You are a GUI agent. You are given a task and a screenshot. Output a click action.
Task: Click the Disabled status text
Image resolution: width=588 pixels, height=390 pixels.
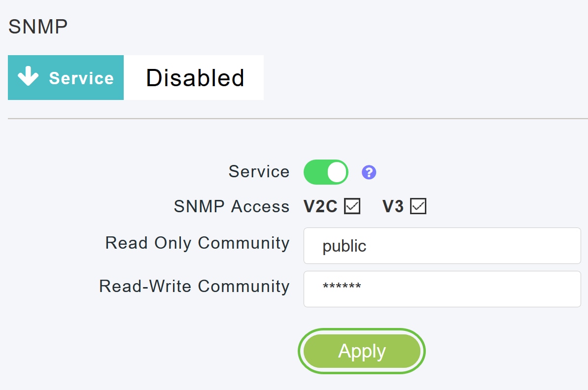[195, 78]
